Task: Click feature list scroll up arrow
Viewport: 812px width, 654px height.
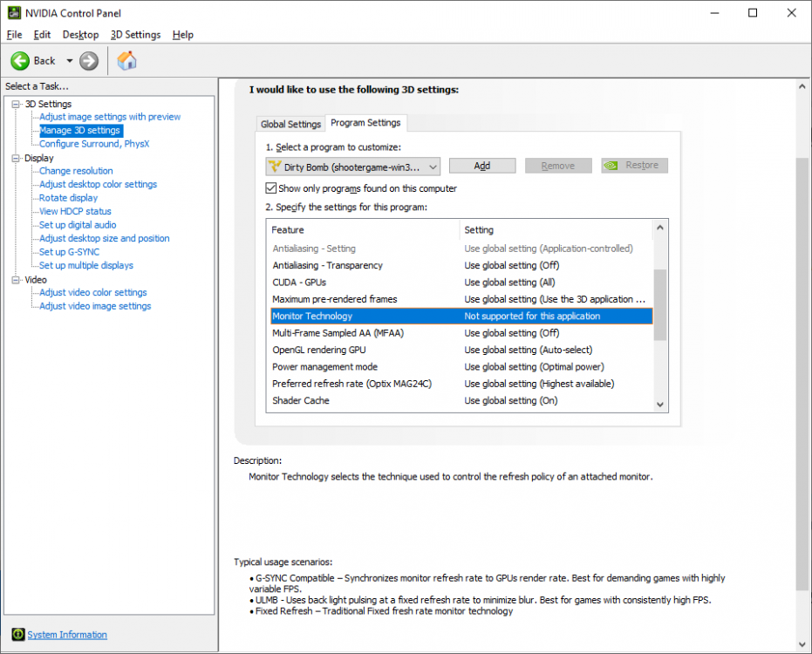Action: [x=659, y=228]
